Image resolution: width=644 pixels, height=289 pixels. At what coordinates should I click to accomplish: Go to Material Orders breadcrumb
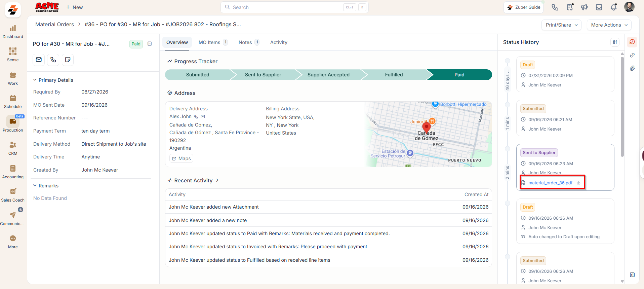54,24
